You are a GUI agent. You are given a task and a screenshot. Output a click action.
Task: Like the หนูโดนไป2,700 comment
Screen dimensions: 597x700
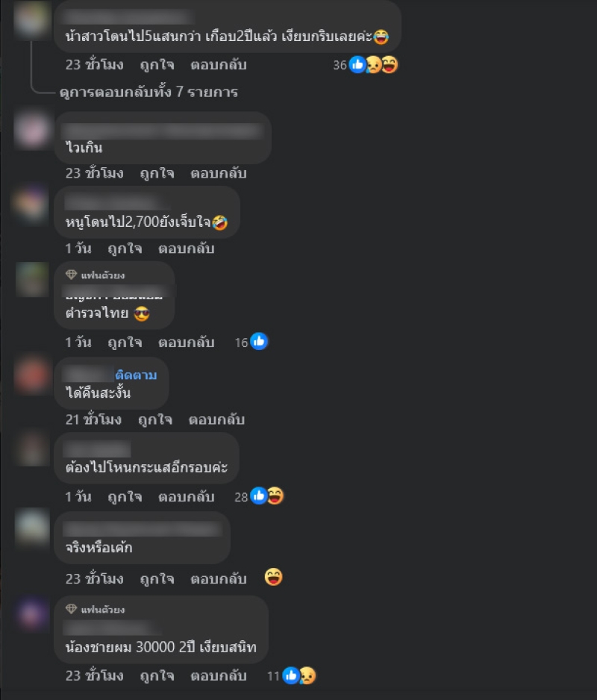click(125, 249)
